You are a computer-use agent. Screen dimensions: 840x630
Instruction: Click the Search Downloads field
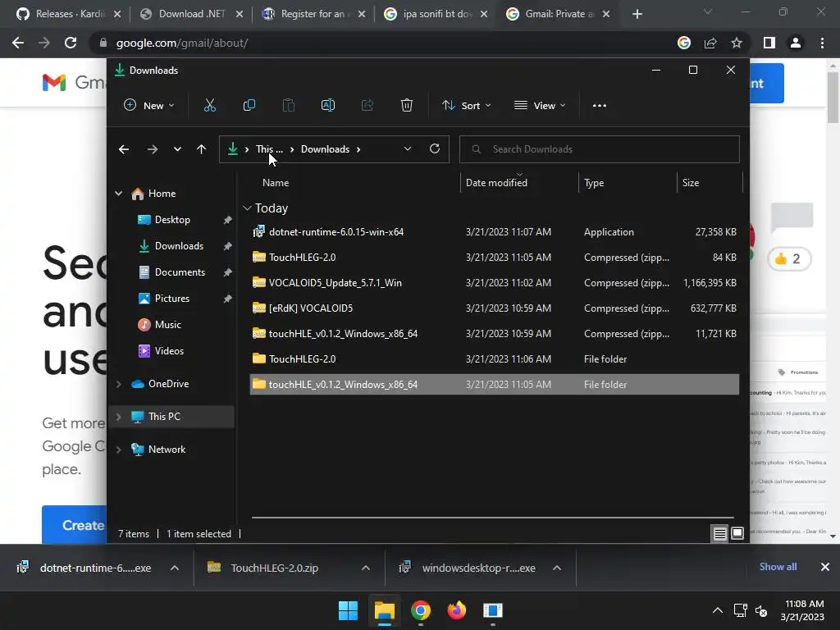[x=600, y=149]
